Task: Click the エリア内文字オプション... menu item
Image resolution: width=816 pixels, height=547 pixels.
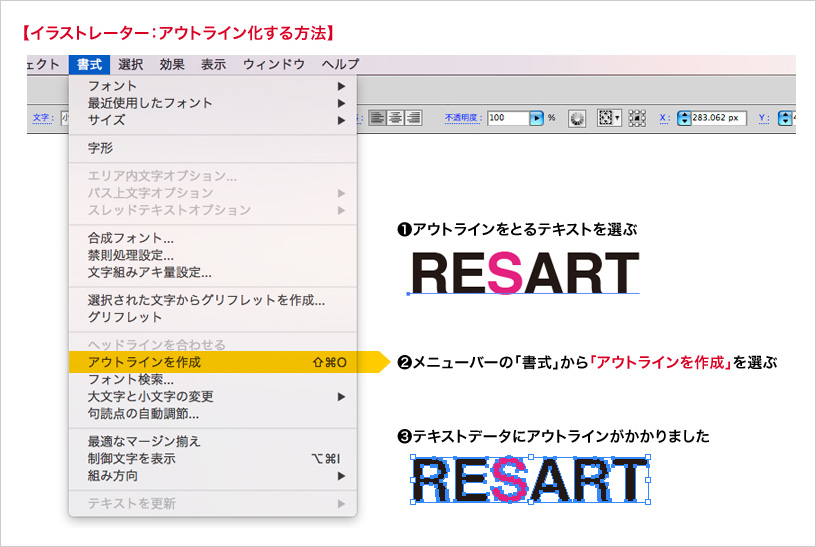Action: [x=213, y=176]
